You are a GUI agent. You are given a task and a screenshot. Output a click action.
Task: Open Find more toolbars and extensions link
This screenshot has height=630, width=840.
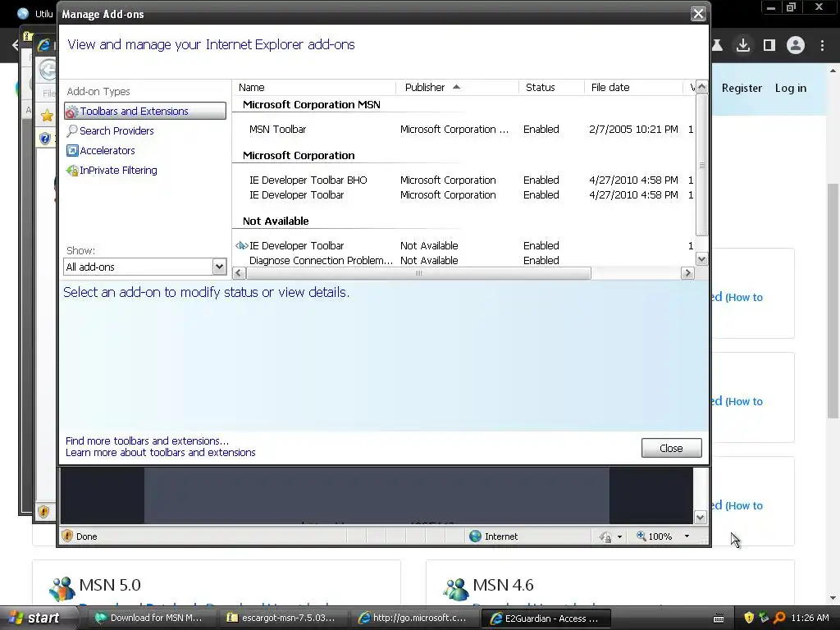147,441
